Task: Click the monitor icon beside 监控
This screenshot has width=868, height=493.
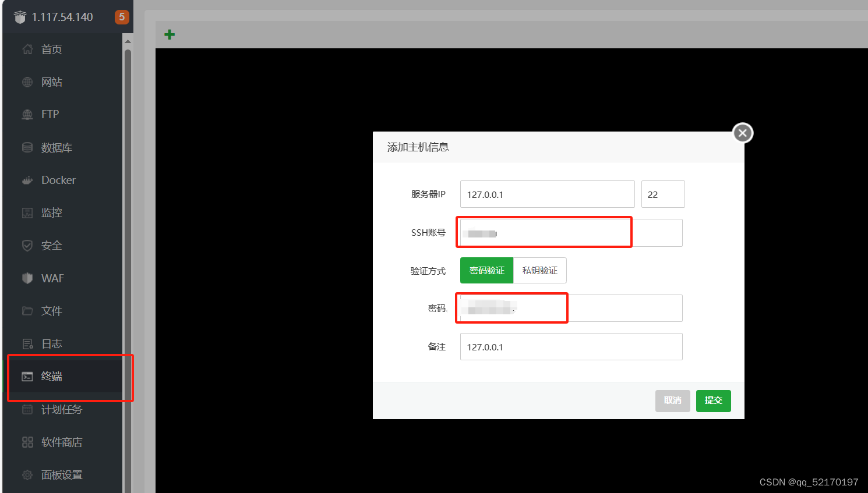Action: click(27, 213)
